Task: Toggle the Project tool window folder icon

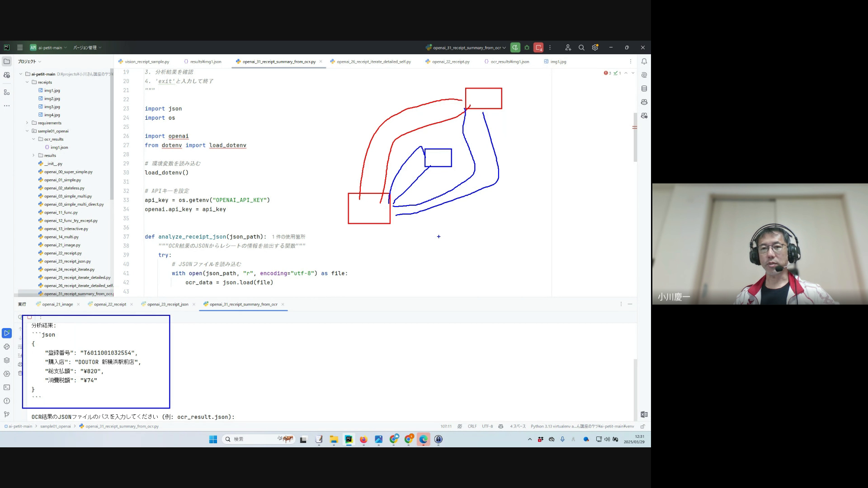Action: coord(7,61)
